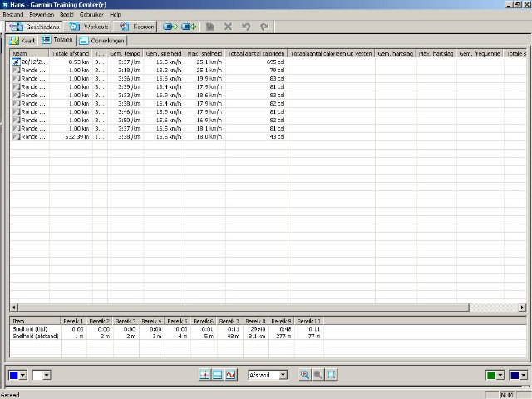Select the 28/12 activity row icon

(17, 62)
